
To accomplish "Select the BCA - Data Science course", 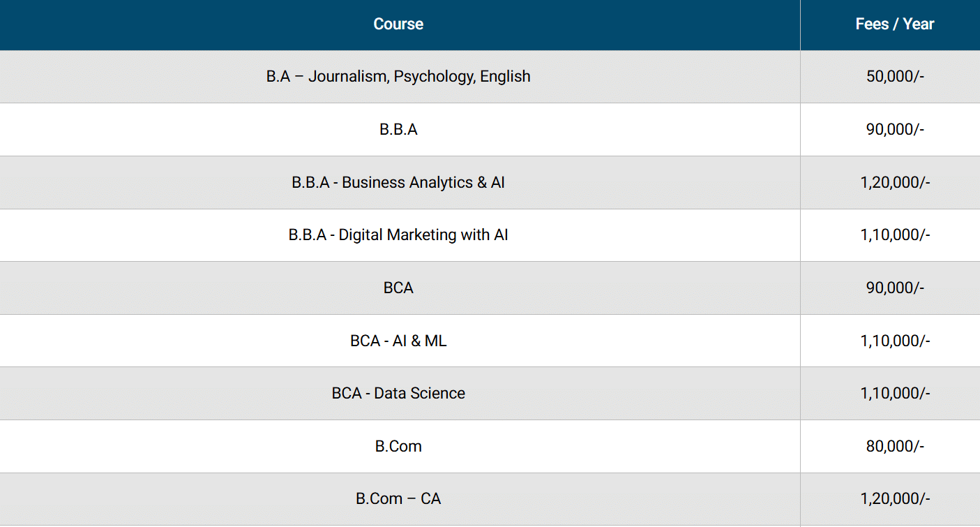I will tap(398, 394).
